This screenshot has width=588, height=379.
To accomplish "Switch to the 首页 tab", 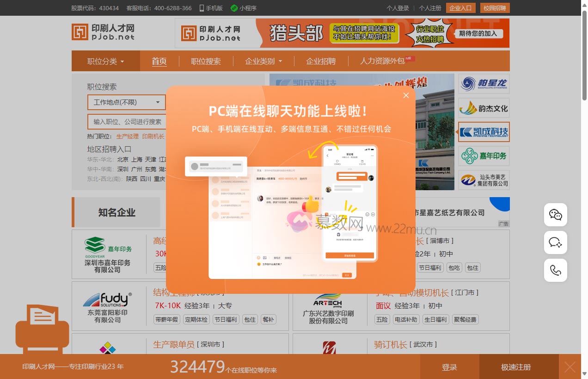I will (159, 61).
